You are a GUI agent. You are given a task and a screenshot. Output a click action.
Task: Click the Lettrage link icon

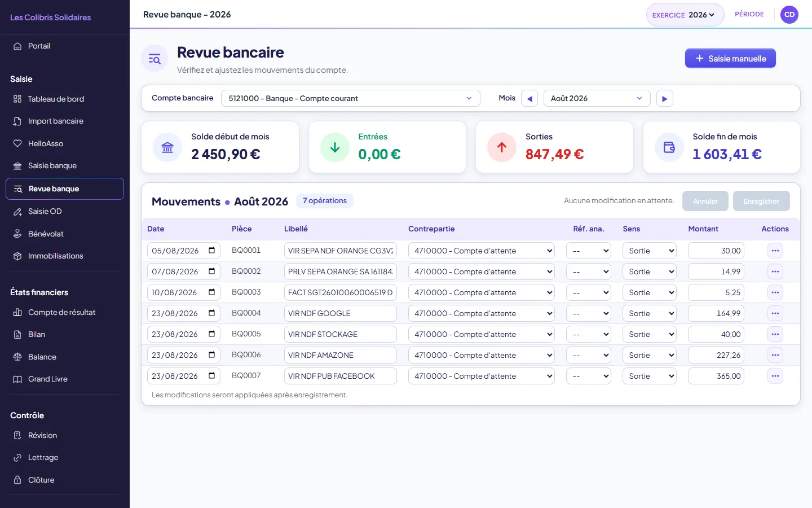pos(17,458)
